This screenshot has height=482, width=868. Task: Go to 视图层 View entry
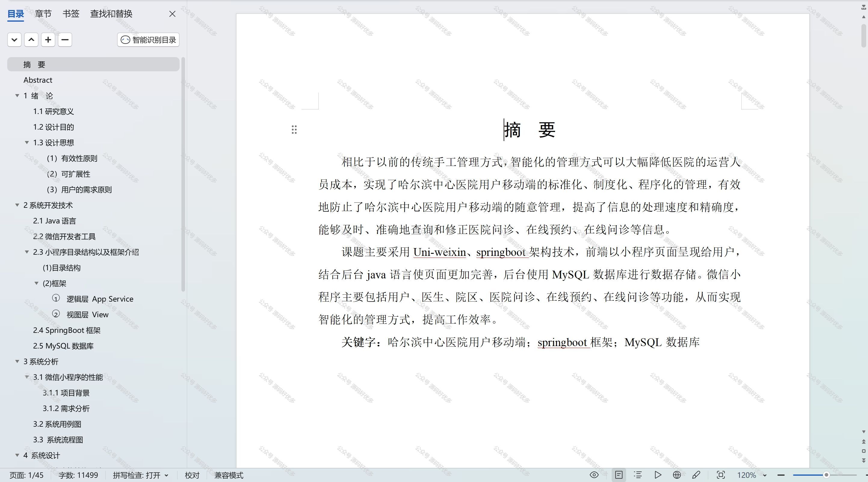pos(80,315)
